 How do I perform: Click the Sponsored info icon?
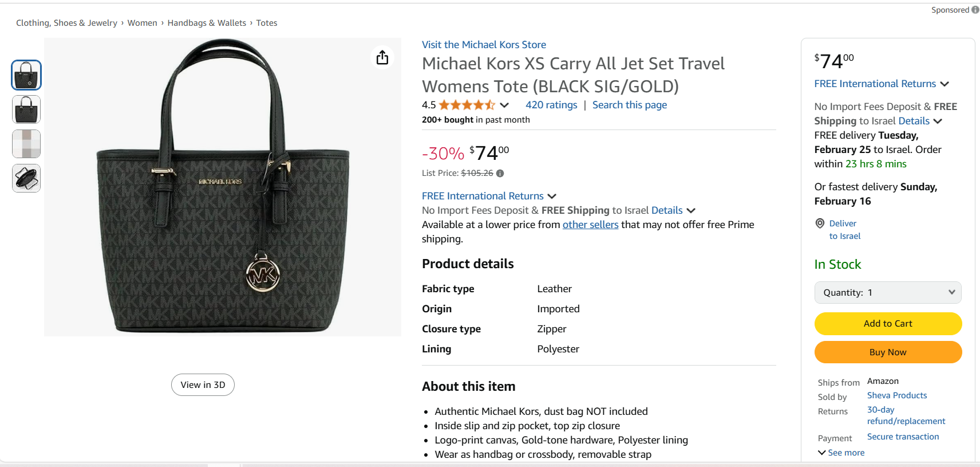pos(975,10)
